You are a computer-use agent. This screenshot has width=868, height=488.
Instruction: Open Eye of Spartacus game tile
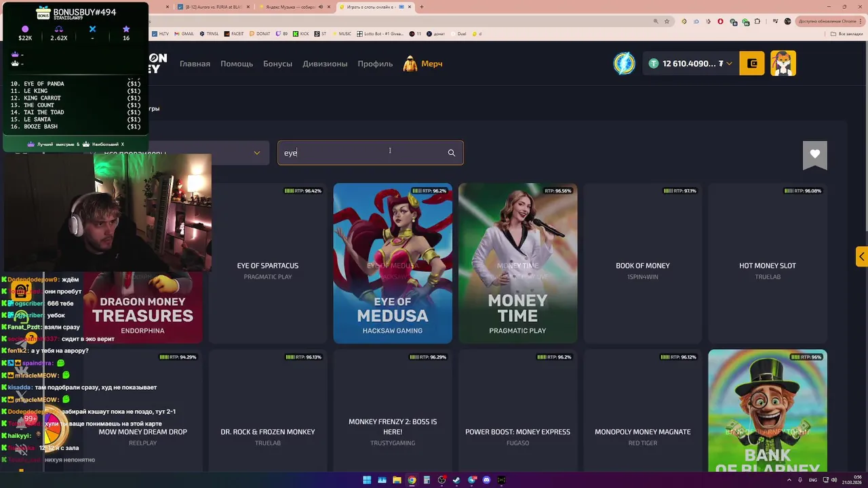[268, 264]
